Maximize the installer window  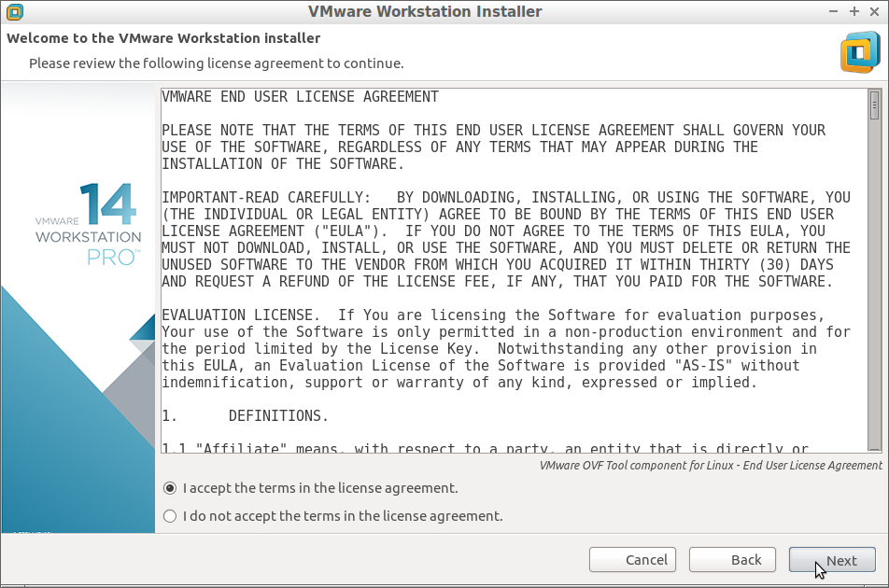[x=854, y=11]
